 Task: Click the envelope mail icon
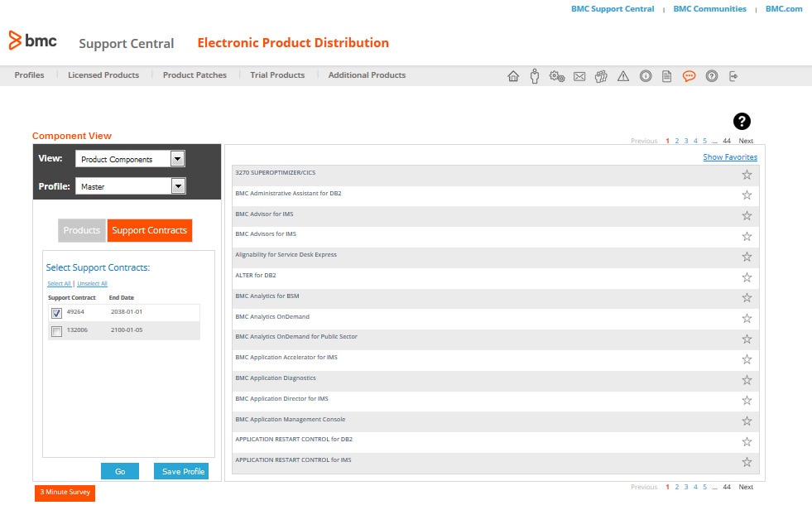point(579,76)
